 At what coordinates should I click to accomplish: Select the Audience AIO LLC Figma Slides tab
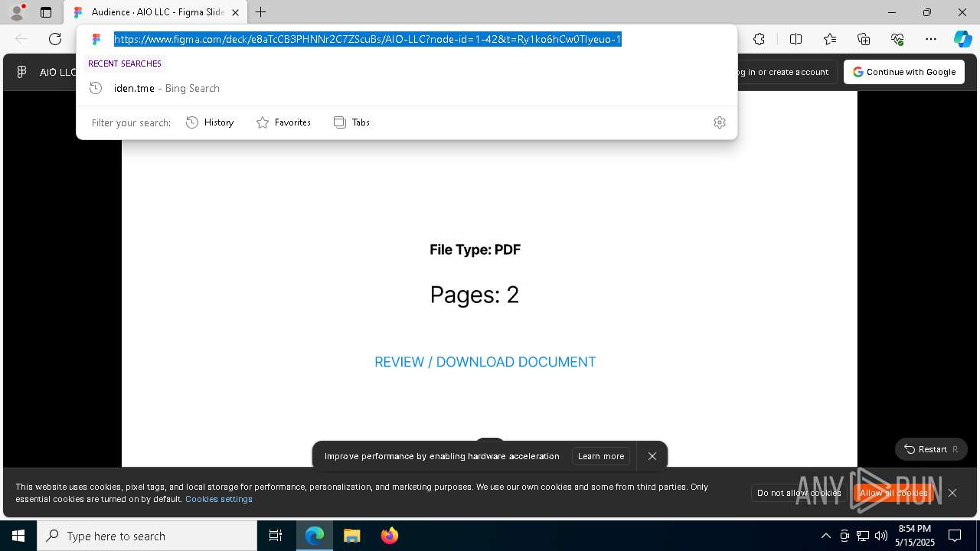(155, 12)
